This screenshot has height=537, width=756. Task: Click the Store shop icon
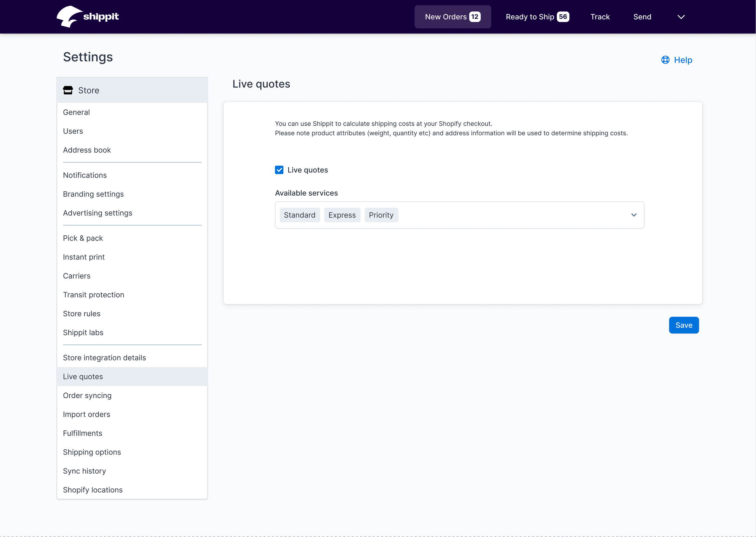68,90
